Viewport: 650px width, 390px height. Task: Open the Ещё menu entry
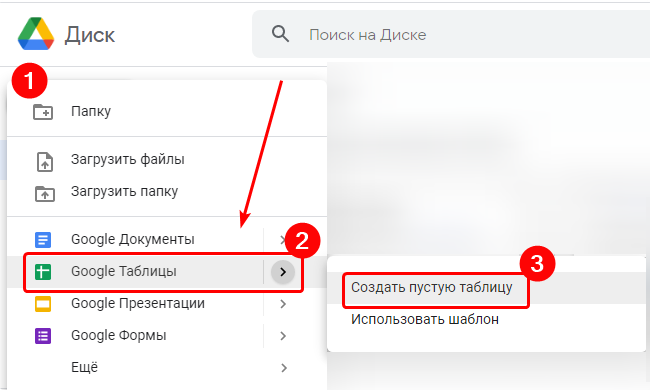(85, 367)
